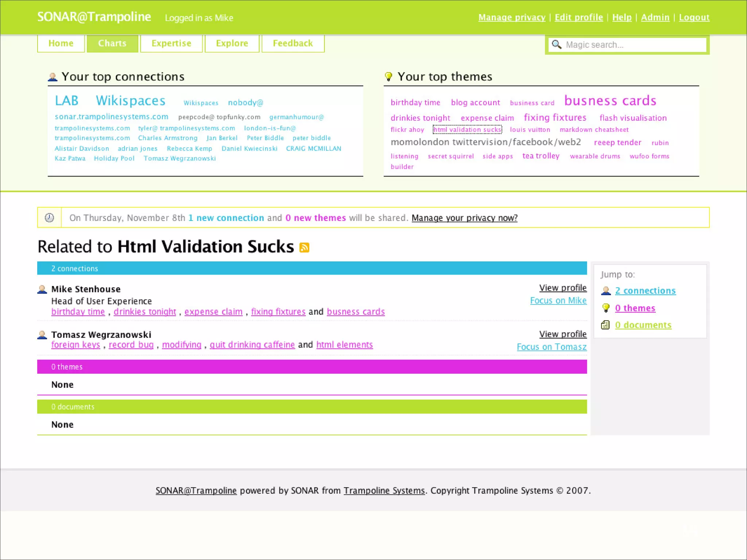
Task: Open the Feedback tab
Action: (293, 43)
